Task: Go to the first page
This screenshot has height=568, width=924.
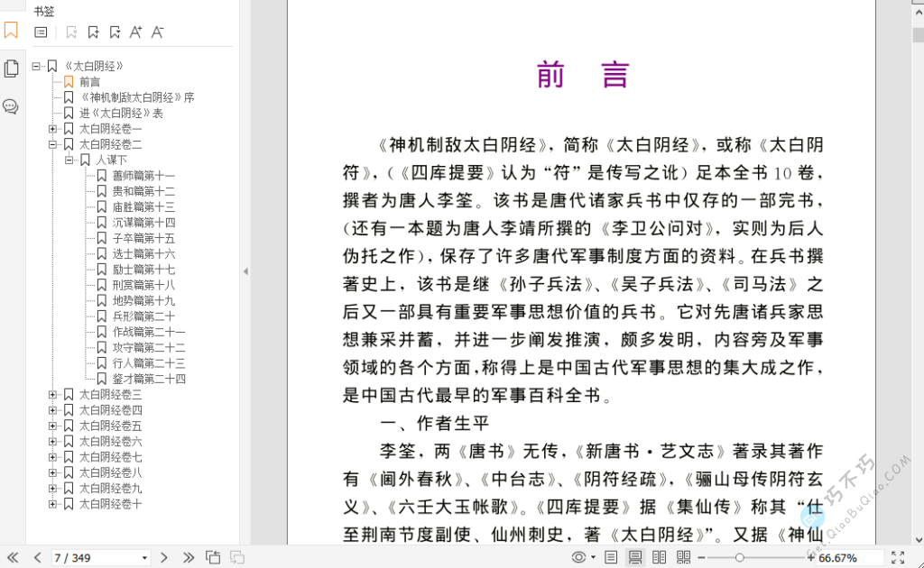Action: 13,558
